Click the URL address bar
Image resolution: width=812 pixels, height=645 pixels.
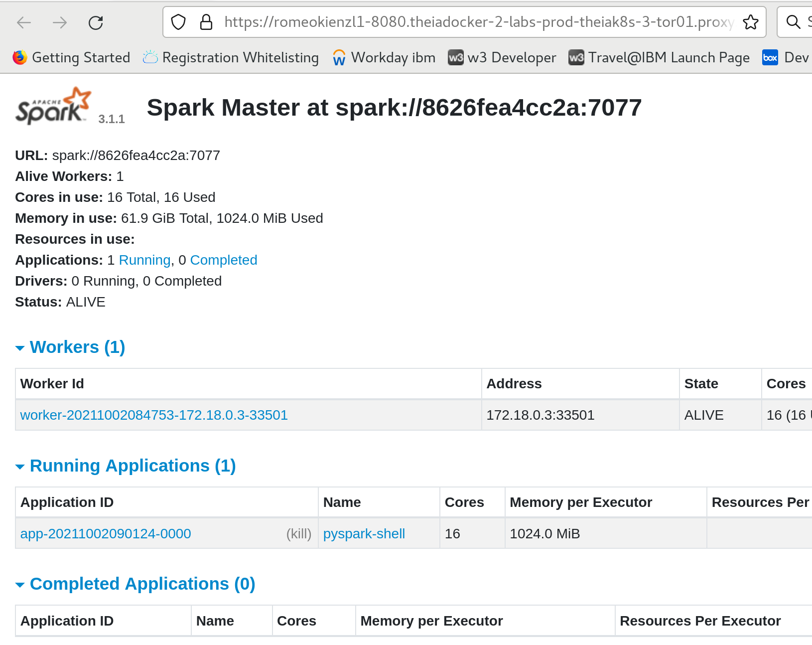click(464, 22)
